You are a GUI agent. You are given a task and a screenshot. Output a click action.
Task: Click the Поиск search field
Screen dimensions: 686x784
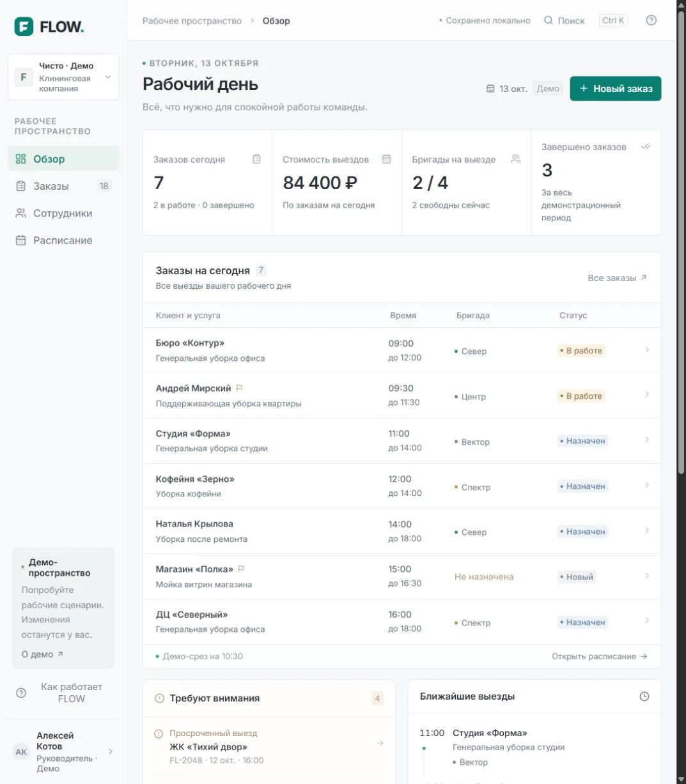[x=565, y=20]
